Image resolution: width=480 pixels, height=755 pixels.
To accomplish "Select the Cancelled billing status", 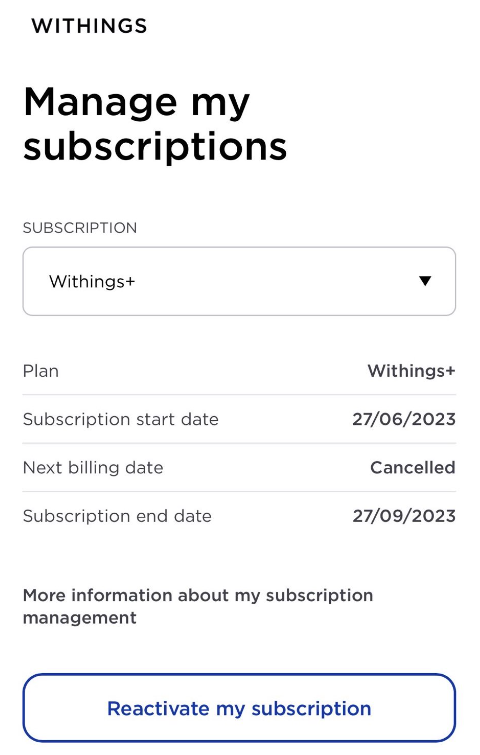I will tap(413, 468).
